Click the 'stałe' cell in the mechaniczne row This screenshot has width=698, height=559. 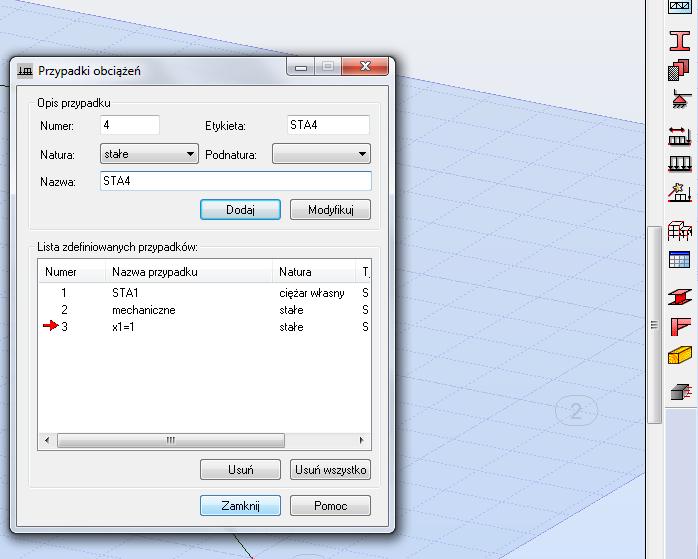coord(291,310)
